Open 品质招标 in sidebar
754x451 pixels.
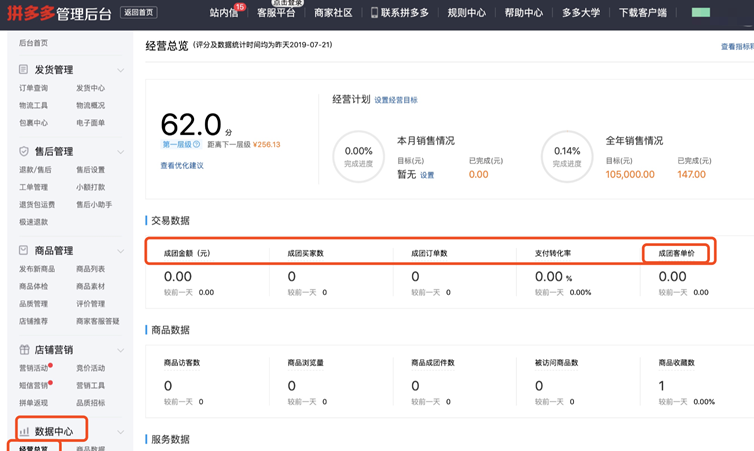point(90,402)
